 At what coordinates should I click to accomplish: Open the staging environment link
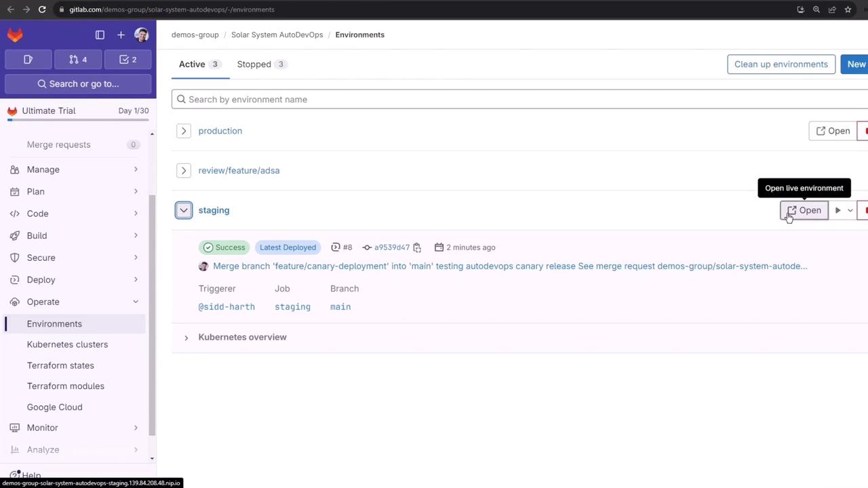tap(214, 210)
